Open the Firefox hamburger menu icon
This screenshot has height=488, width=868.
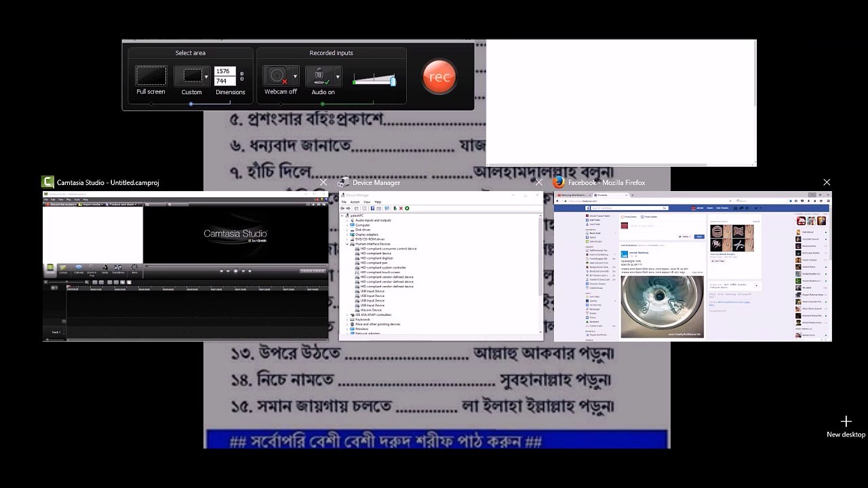pyautogui.click(x=827, y=201)
